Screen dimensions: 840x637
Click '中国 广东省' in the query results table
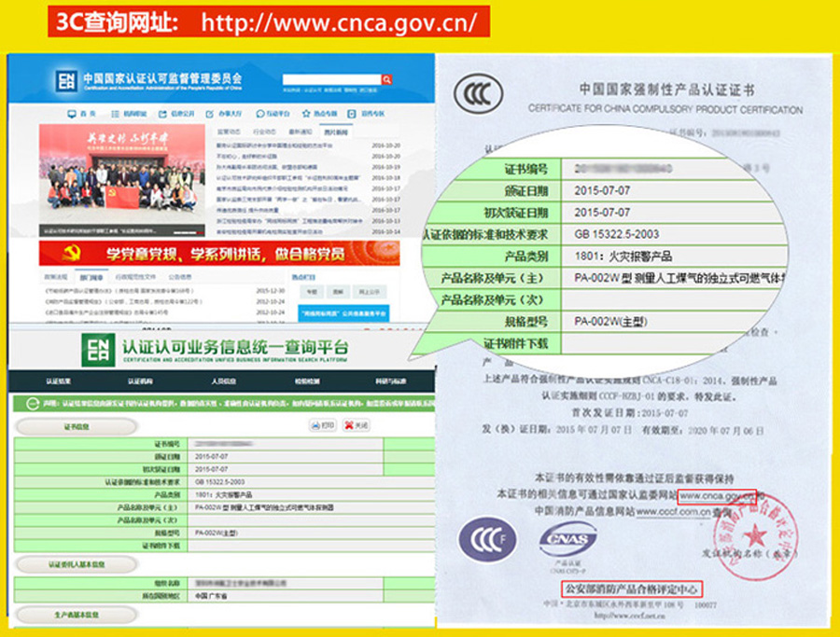pyautogui.click(x=211, y=596)
